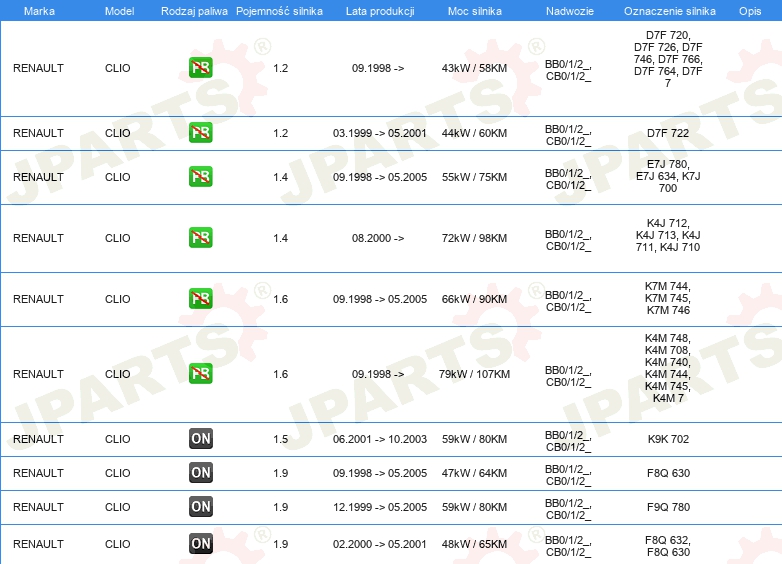The width and height of the screenshot is (782, 564).
Task: Click the petrol icon for 43kW Clio
Action: click(200, 68)
